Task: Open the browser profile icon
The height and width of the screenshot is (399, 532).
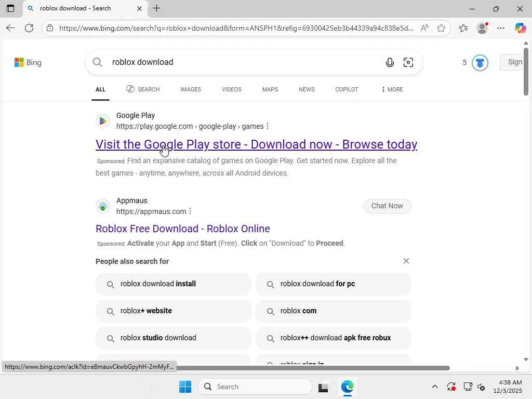Action: click(482, 28)
